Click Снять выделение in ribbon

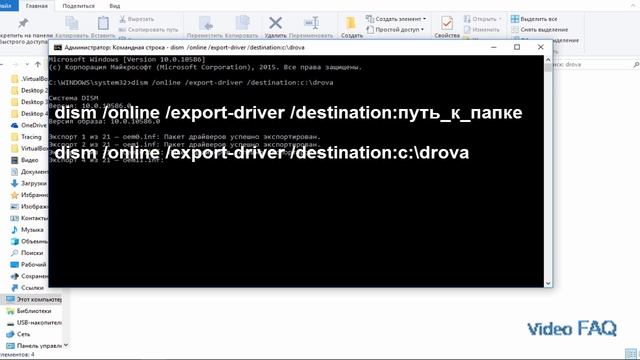540,29
